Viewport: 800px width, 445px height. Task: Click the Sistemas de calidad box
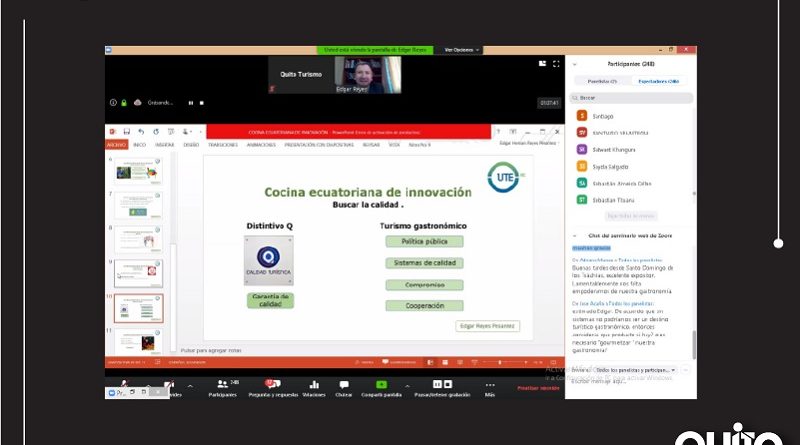(x=424, y=263)
